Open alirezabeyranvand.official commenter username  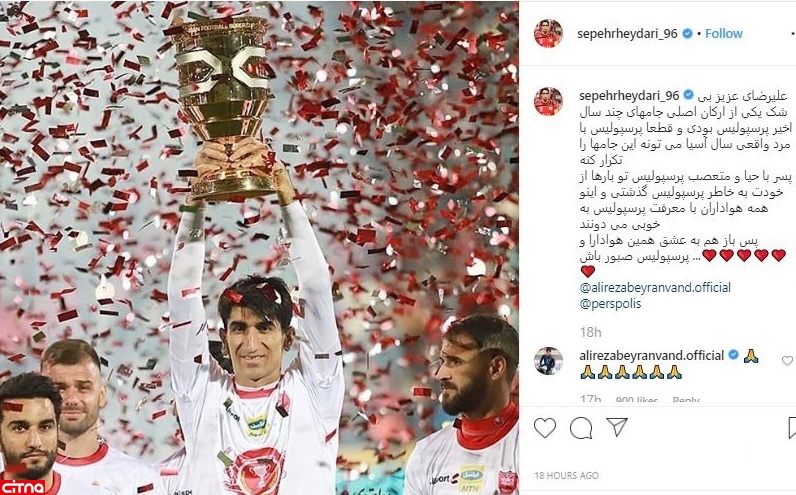coord(651,355)
